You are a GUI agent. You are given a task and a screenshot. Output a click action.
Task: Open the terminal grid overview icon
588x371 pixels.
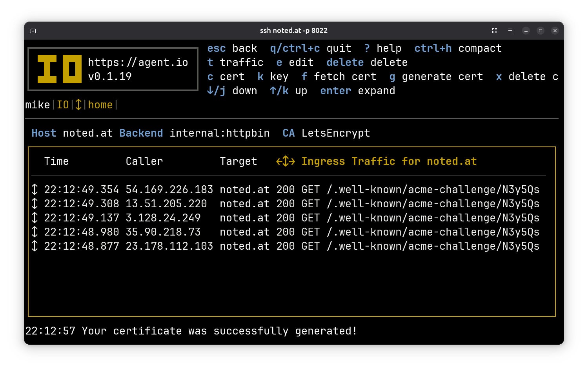pos(495,31)
